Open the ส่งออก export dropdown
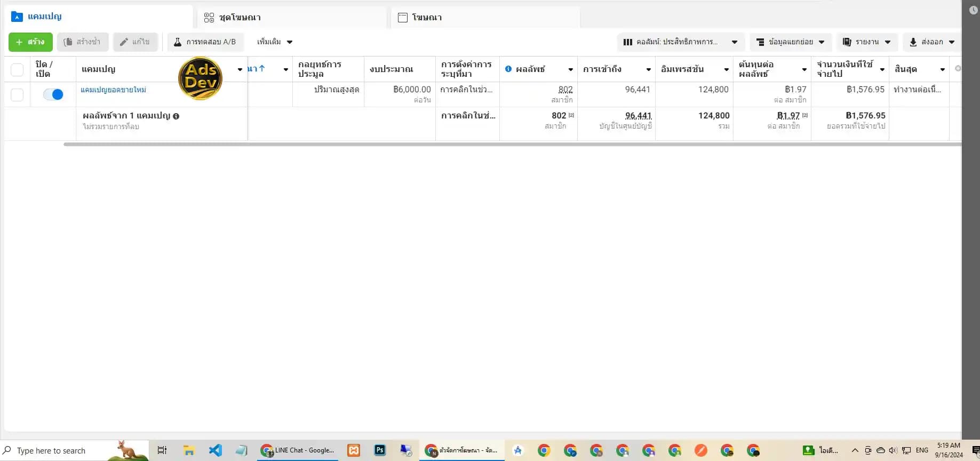Viewport: 980px width, 461px height. point(932,42)
